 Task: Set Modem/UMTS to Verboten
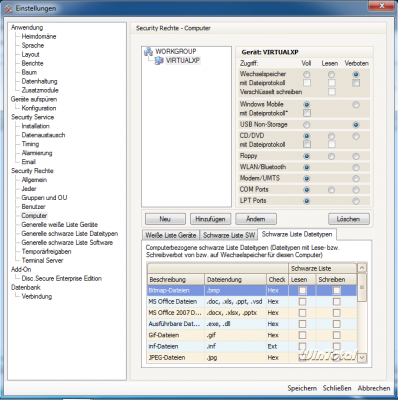[356, 179]
